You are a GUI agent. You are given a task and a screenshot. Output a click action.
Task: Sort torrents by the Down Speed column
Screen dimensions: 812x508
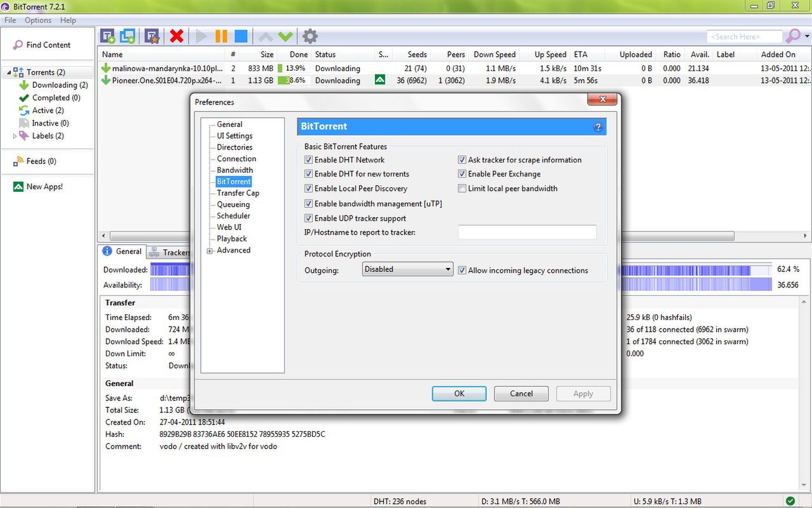495,55
